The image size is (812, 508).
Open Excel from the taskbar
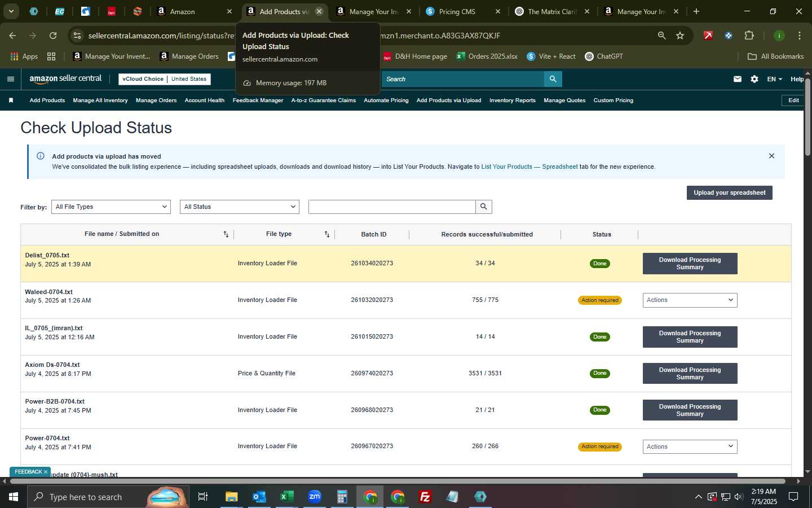tap(287, 497)
